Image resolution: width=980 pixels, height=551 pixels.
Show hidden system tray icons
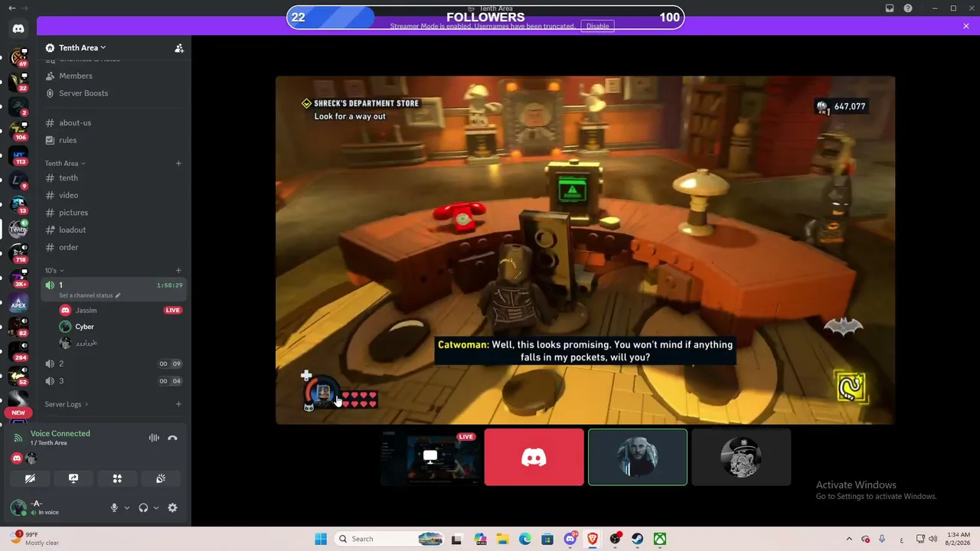pyautogui.click(x=848, y=539)
